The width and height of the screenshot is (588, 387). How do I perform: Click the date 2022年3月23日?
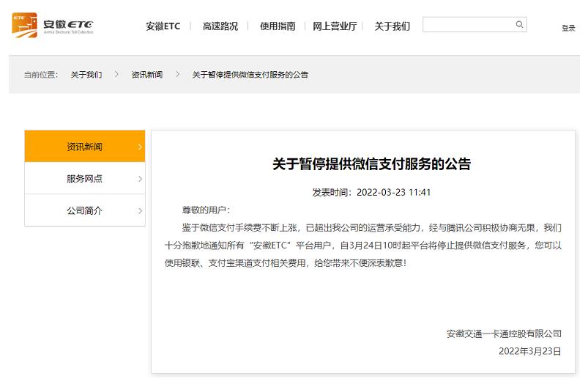[530, 351]
